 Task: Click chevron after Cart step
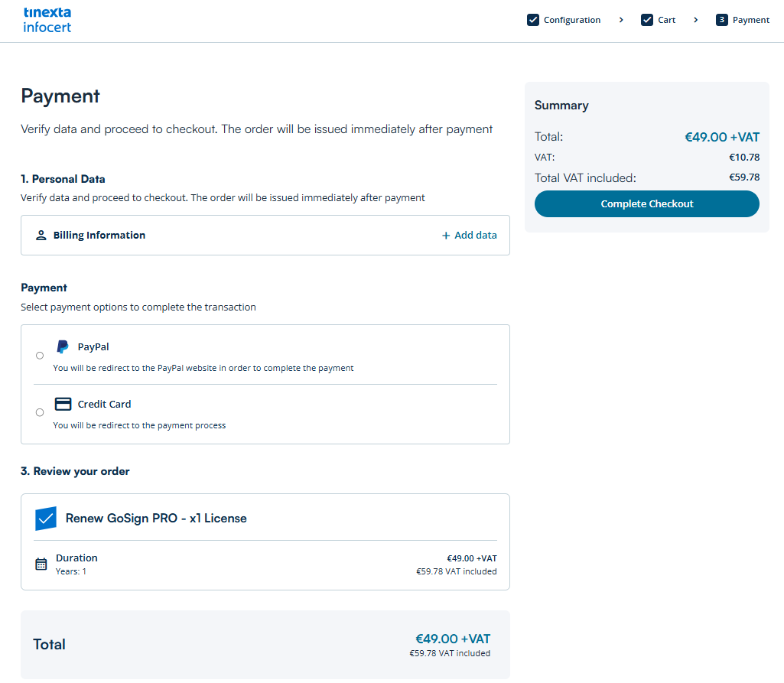click(x=696, y=20)
